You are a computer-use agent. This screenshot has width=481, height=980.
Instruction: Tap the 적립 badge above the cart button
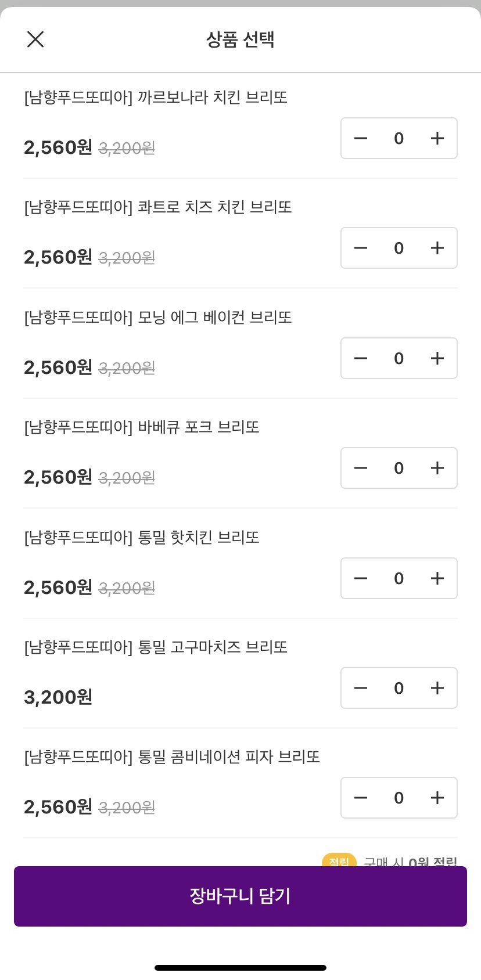339,860
